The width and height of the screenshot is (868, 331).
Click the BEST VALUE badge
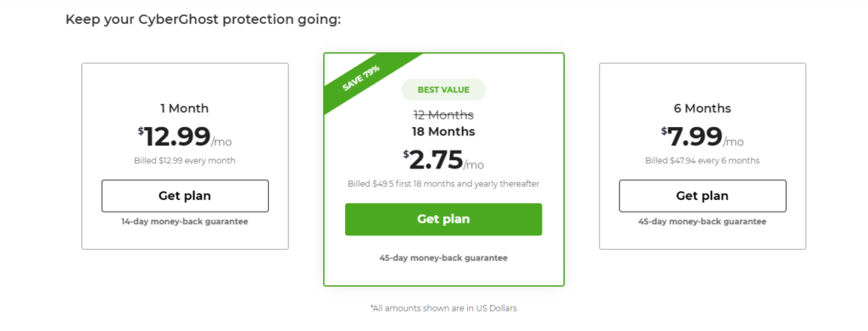pos(443,90)
